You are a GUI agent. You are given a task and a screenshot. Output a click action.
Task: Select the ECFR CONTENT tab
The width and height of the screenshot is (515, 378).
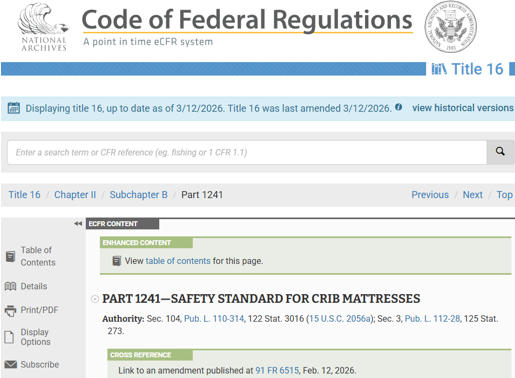(x=122, y=224)
